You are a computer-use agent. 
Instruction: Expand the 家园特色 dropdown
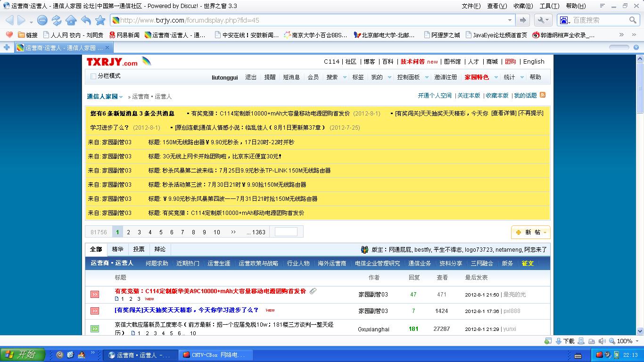coord(496,77)
